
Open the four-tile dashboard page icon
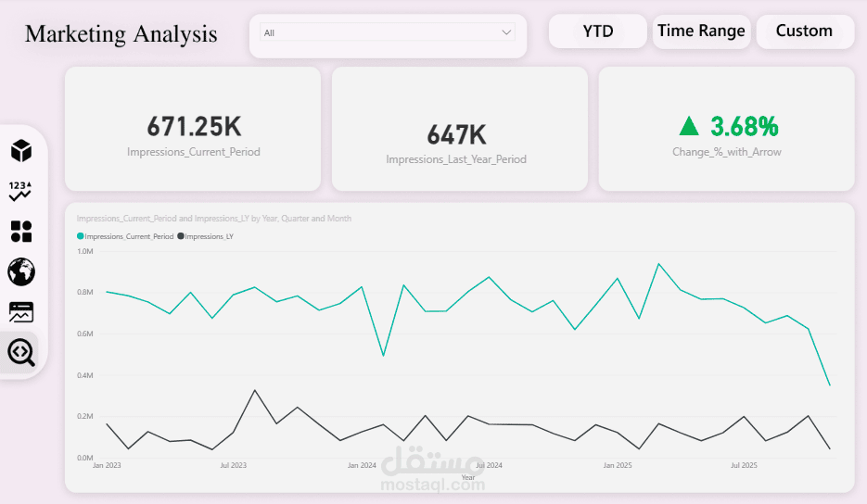(x=21, y=232)
